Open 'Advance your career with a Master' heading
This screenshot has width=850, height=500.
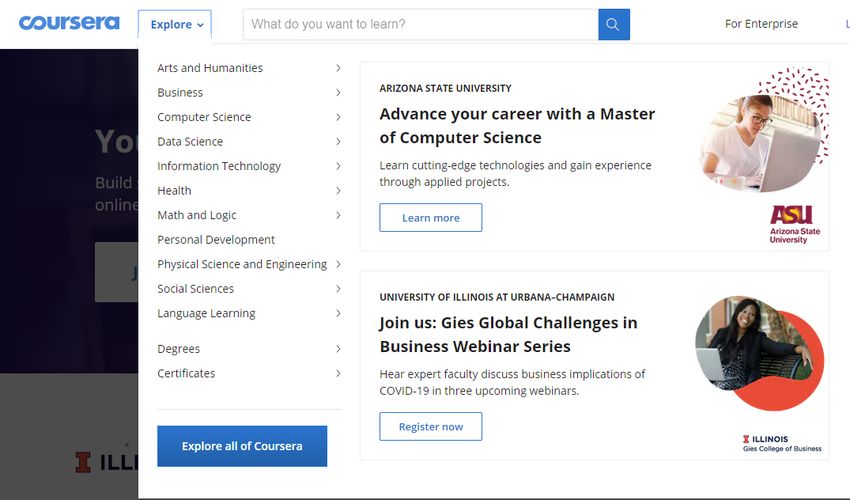[517, 126]
